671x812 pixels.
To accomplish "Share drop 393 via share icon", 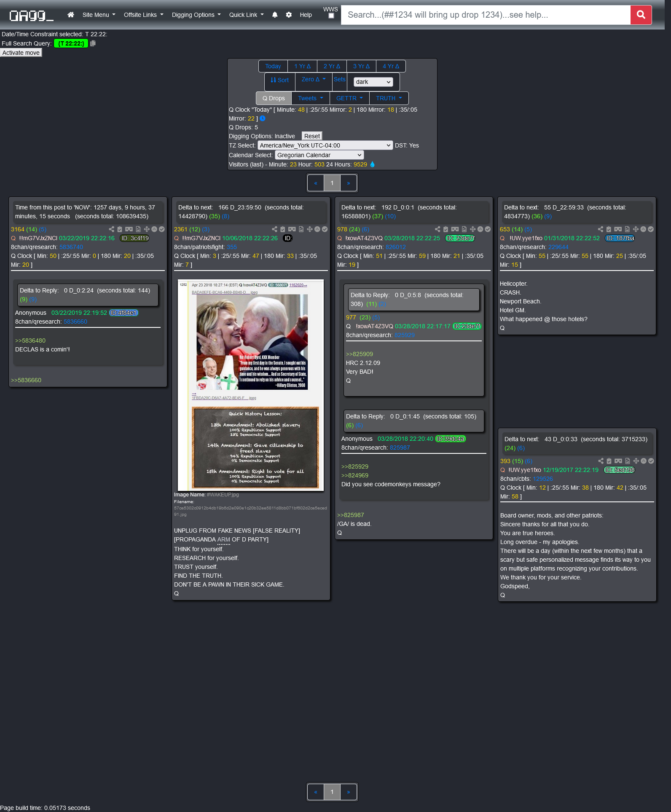I will pos(601,461).
